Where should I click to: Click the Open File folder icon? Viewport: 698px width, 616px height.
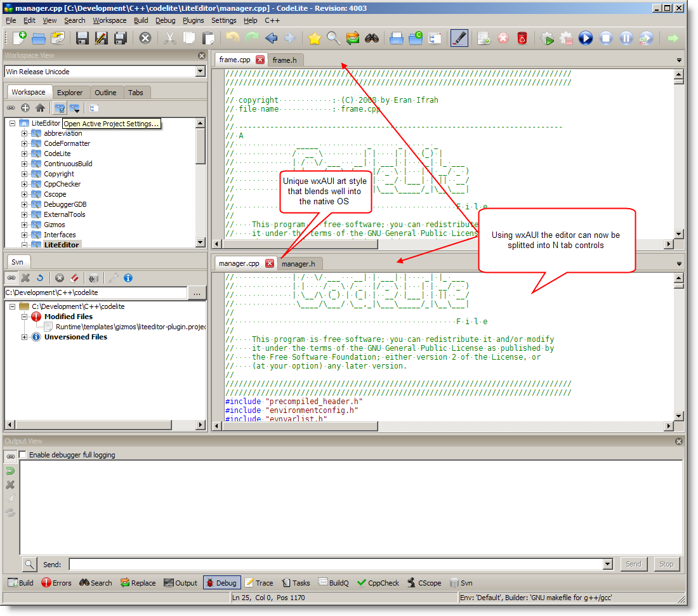click(39, 38)
